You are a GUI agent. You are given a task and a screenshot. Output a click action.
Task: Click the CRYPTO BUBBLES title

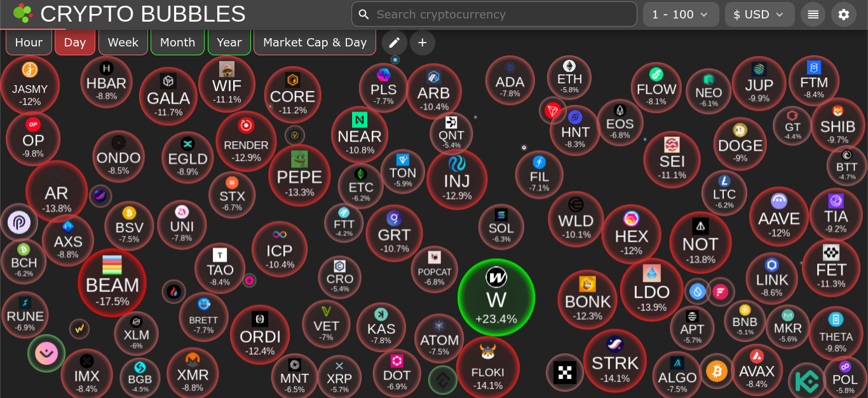pos(143,13)
